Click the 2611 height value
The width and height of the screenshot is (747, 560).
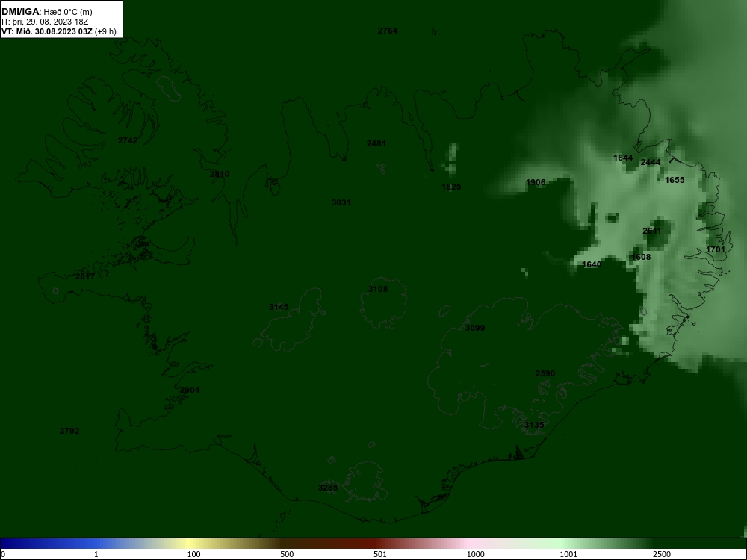click(x=651, y=231)
